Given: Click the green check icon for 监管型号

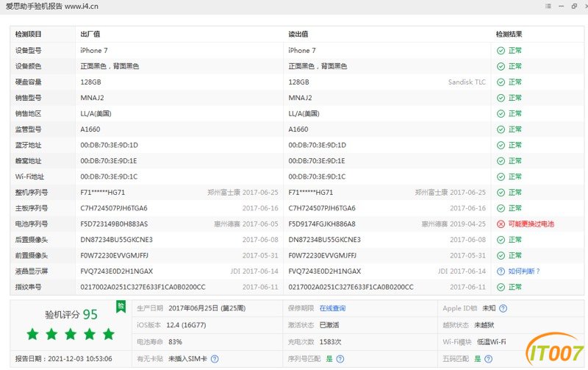Looking at the screenshot, I should (x=501, y=129).
